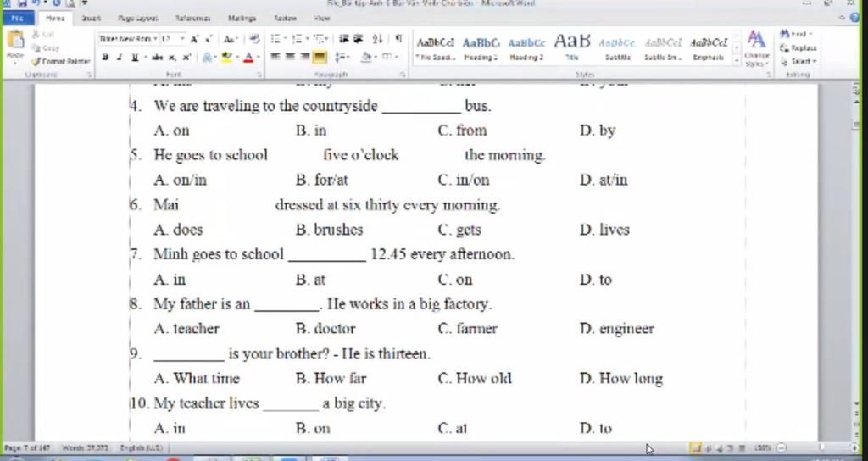Image resolution: width=868 pixels, height=461 pixels.
Task: Apply the Title style
Action: pyautogui.click(x=572, y=48)
